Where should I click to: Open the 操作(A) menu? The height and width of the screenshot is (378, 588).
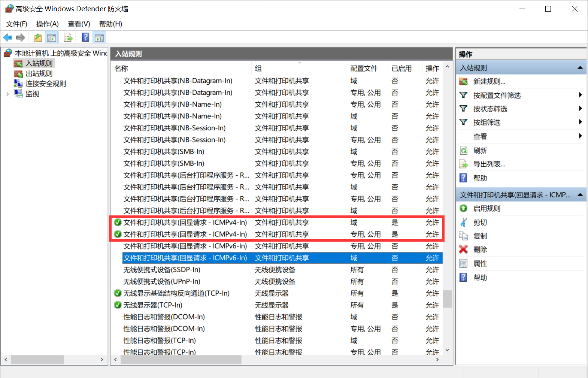47,24
